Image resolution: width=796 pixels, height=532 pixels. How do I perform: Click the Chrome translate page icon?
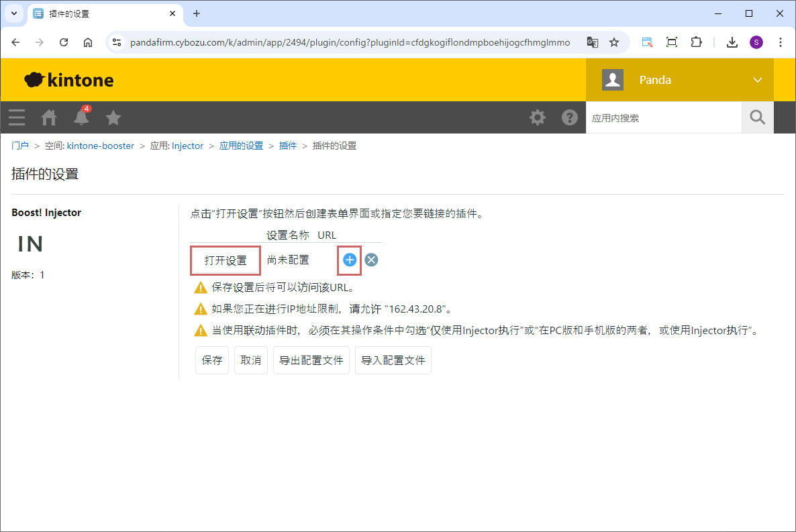pos(592,42)
